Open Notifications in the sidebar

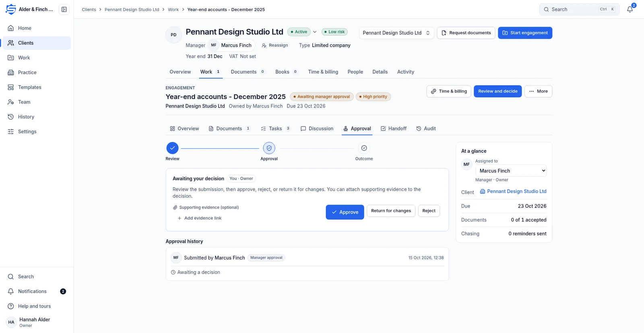coord(37,292)
